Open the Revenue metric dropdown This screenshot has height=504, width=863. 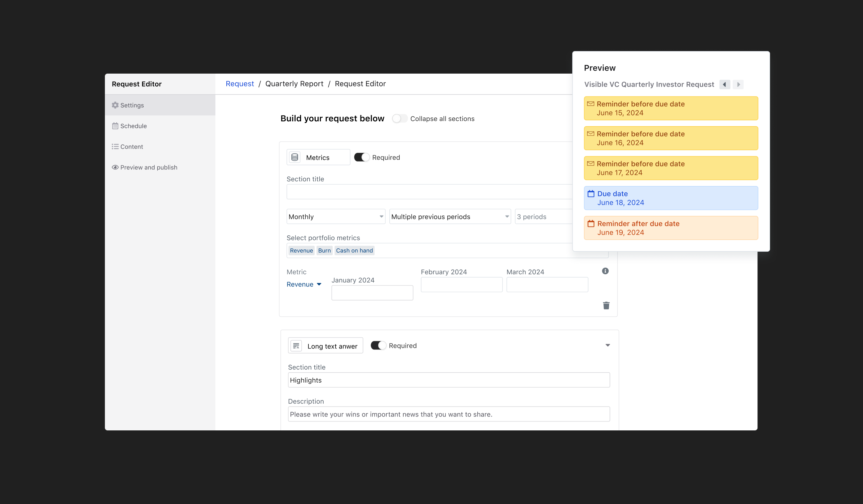pos(304,284)
